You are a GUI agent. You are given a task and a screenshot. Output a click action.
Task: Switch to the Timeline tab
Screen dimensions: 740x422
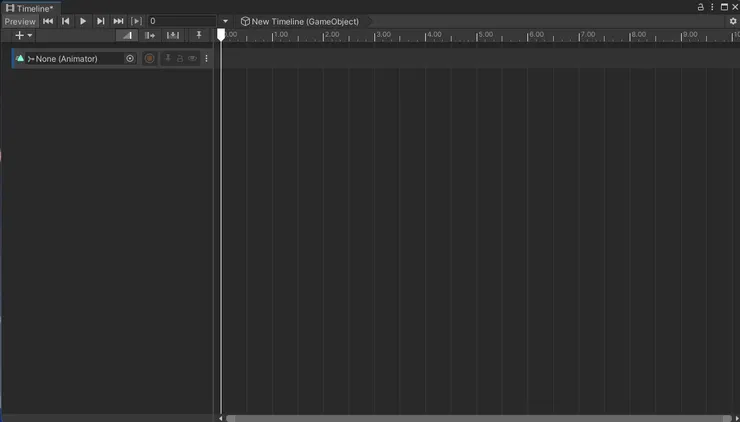(30, 8)
